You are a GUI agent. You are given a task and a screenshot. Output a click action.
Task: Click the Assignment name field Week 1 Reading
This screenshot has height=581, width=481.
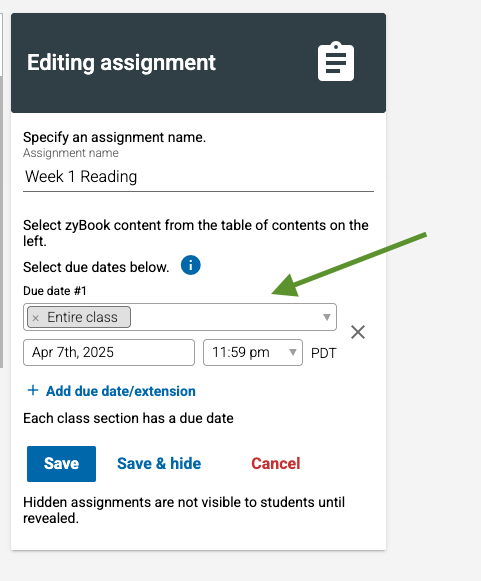click(198, 177)
